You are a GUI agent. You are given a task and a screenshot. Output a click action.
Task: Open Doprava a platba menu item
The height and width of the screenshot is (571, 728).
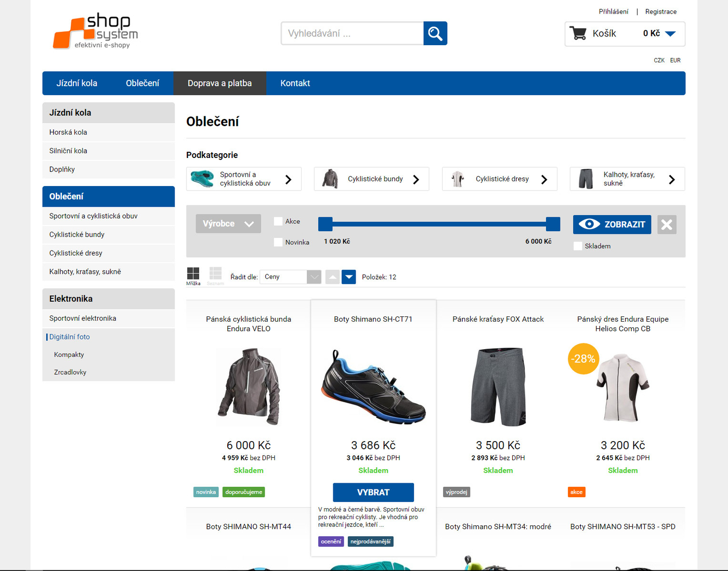tap(219, 83)
